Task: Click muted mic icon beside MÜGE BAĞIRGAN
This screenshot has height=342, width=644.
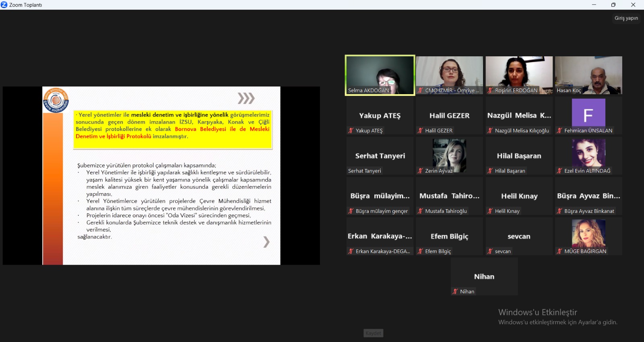Action: pyautogui.click(x=559, y=251)
